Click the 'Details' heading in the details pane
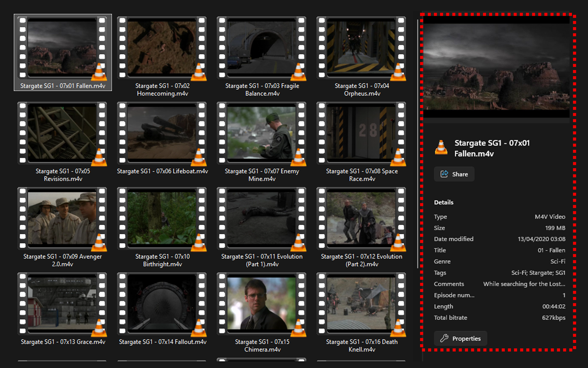 (443, 202)
